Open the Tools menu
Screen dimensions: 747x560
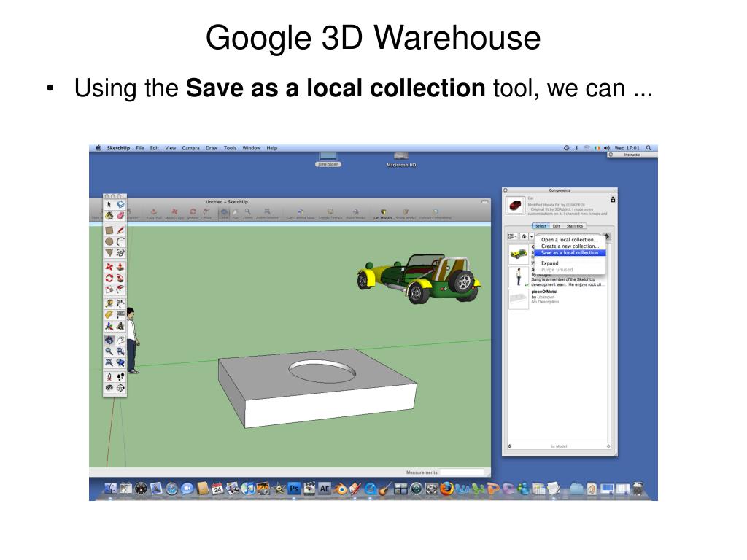coord(230,148)
